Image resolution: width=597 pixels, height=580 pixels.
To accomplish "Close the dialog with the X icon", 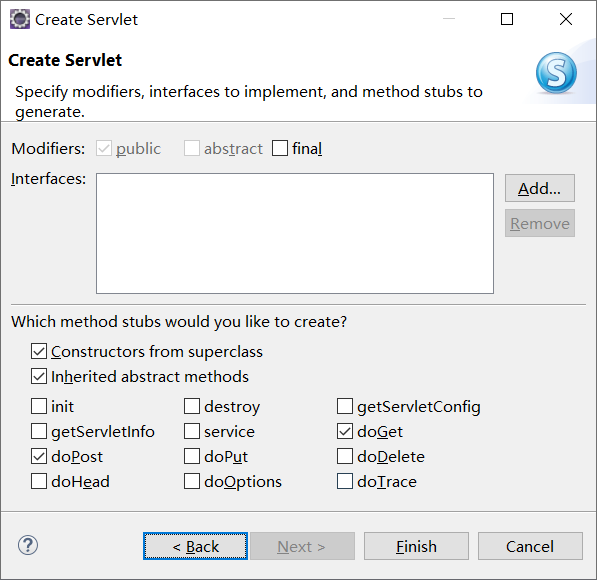I will coord(566,19).
